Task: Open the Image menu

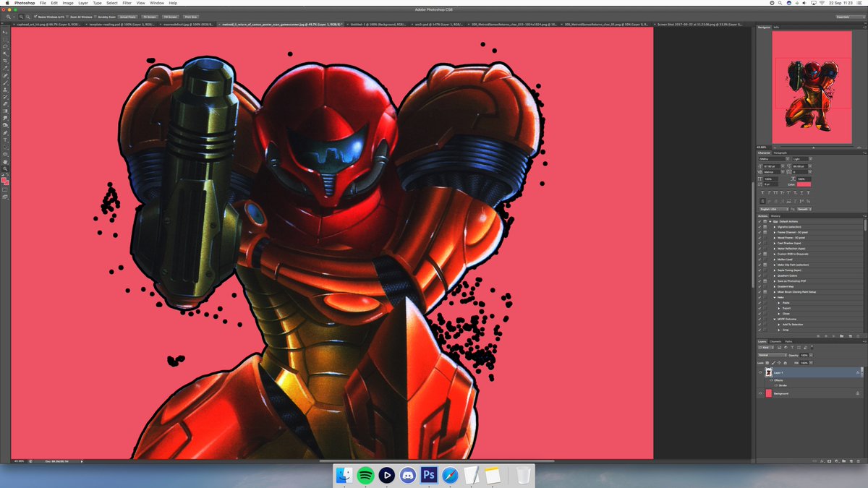Action: pos(67,3)
